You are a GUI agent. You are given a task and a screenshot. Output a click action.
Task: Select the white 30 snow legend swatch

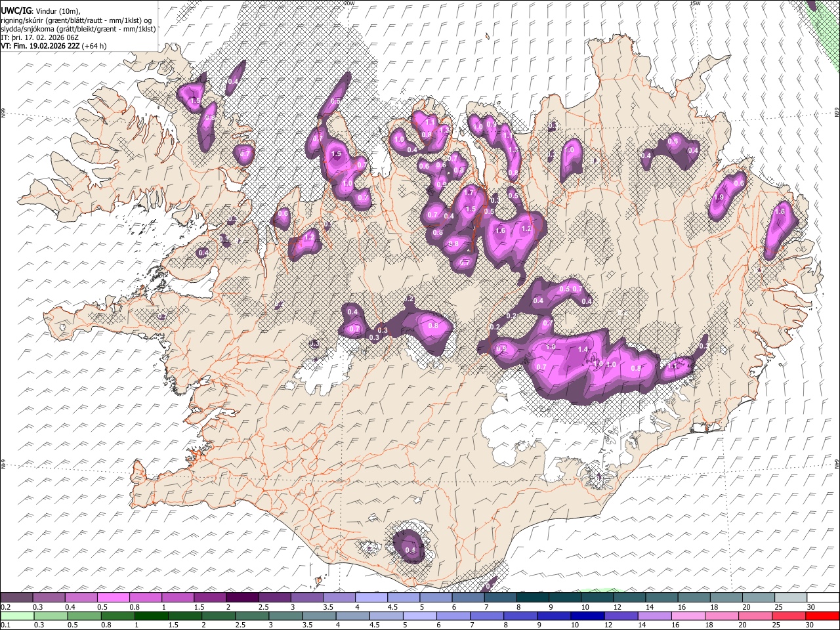point(823,598)
